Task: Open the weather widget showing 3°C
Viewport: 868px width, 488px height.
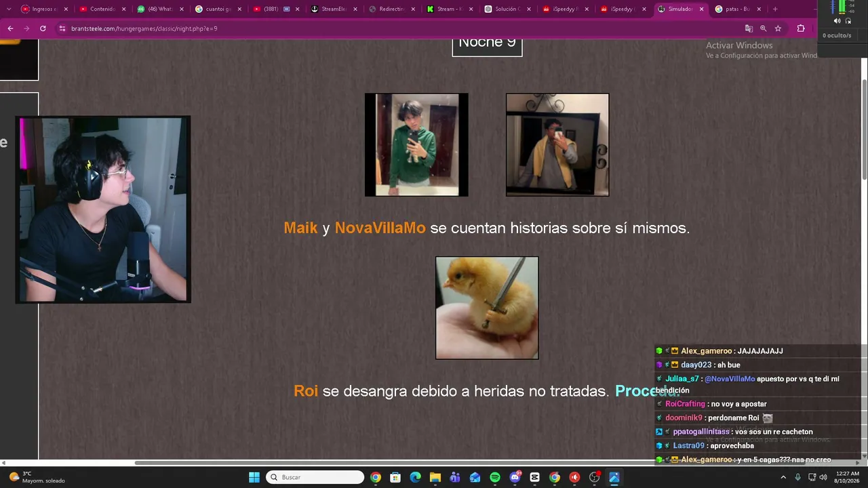Action: pyautogui.click(x=37, y=477)
